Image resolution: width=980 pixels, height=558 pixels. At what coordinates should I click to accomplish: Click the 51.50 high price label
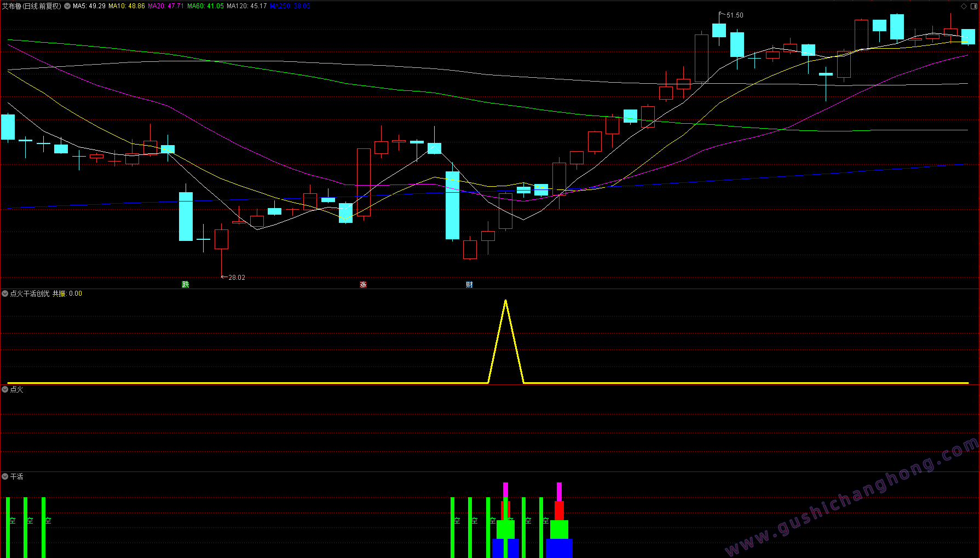pos(735,15)
